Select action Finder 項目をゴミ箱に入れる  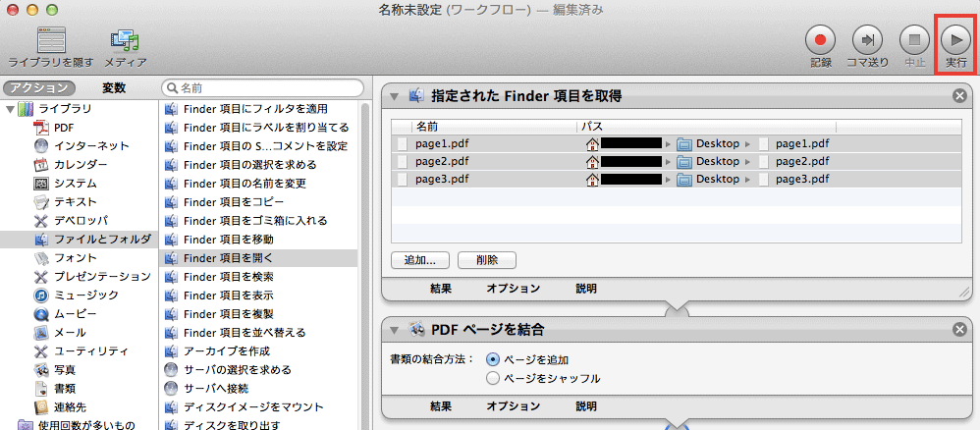pyautogui.click(x=259, y=221)
